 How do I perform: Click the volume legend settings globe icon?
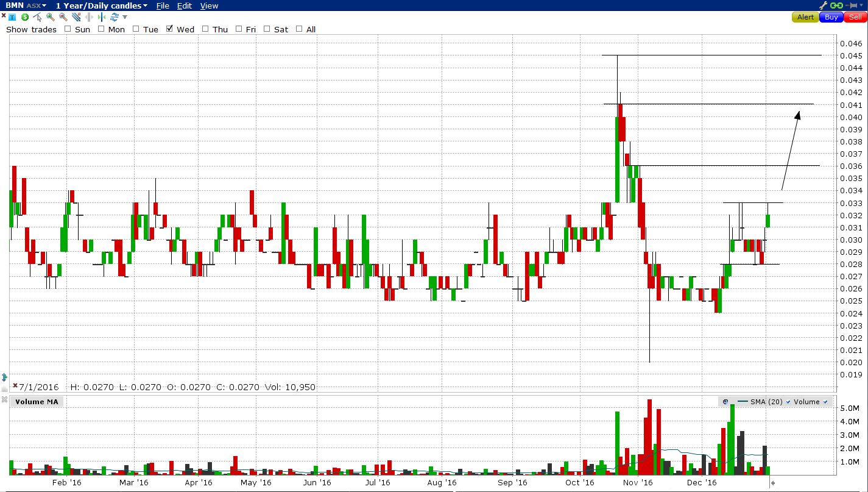pyautogui.click(x=725, y=402)
